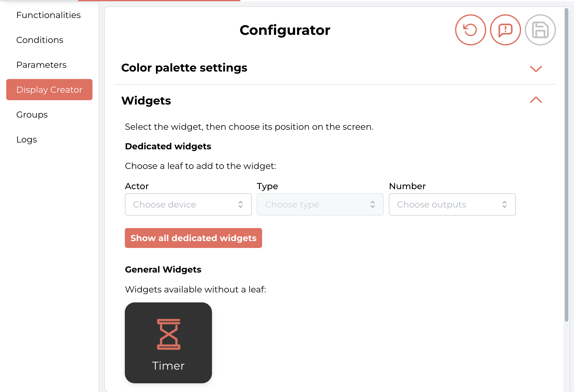Open Logs from the sidebar

pos(27,139)
